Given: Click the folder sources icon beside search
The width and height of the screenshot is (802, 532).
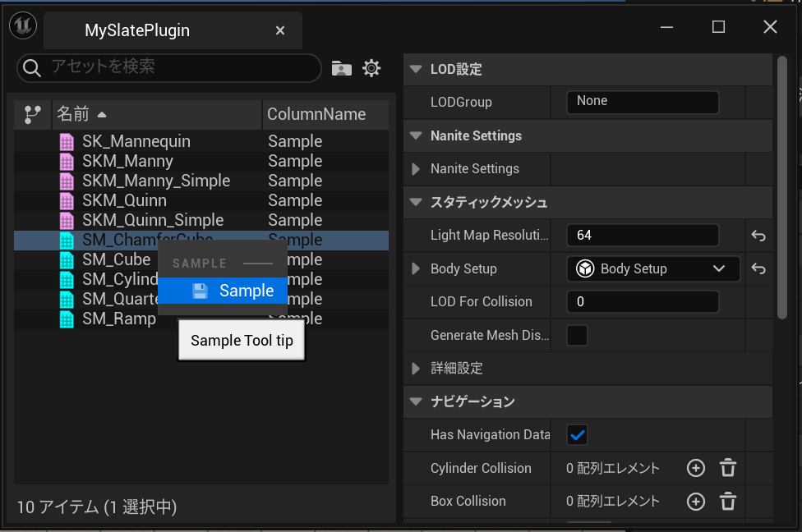Looking at the screenshot, I should point(341,68).
